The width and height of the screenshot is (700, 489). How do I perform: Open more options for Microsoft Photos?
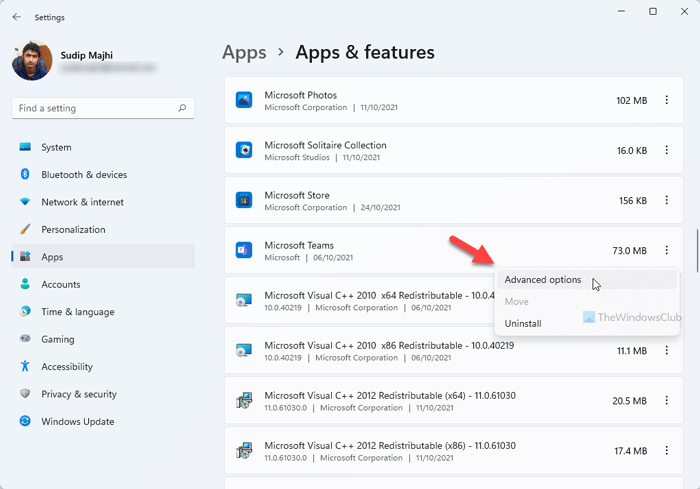[667, 100]
